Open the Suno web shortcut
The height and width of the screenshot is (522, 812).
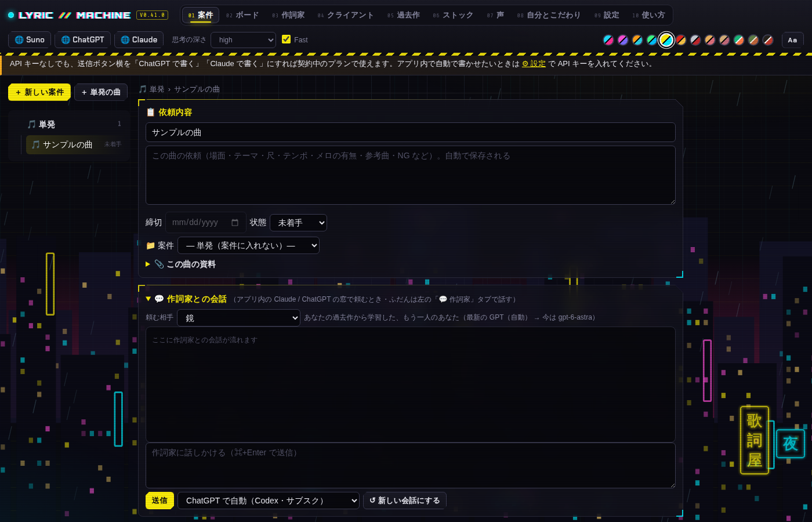point(30,39)
